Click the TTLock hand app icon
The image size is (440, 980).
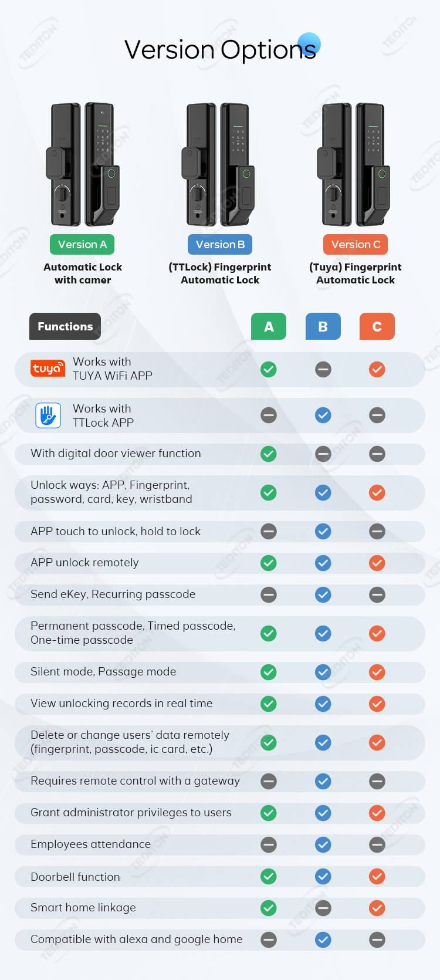48,415
